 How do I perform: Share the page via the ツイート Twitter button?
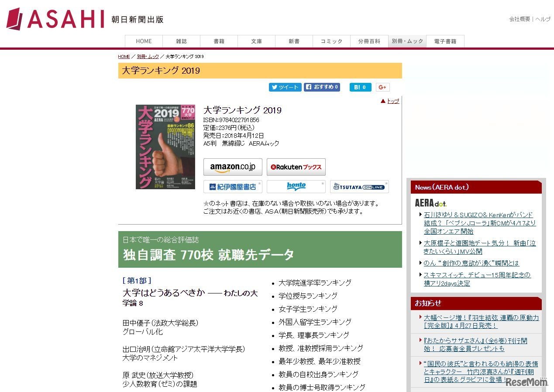pos(285,87)
